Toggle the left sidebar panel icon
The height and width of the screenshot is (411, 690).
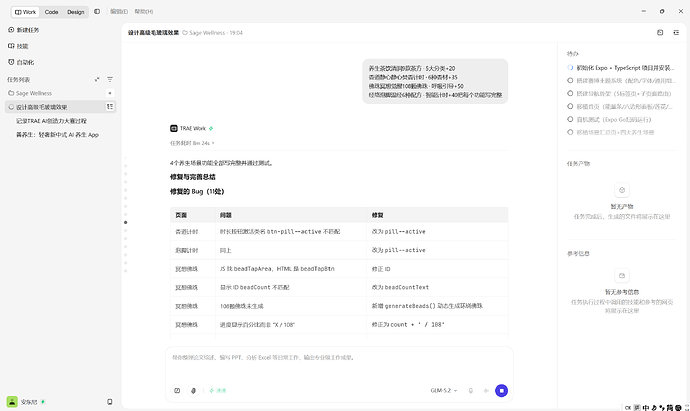pyautogui.click(x=97, y=11)
